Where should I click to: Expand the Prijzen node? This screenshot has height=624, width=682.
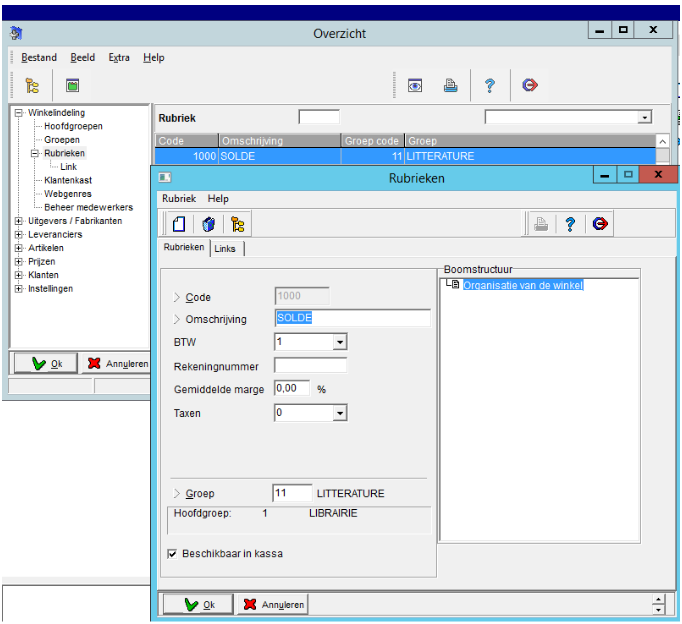pos(19,262)
